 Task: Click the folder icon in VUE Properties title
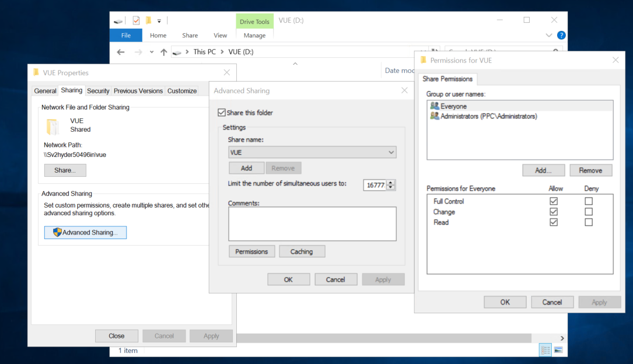coord(36,72)
